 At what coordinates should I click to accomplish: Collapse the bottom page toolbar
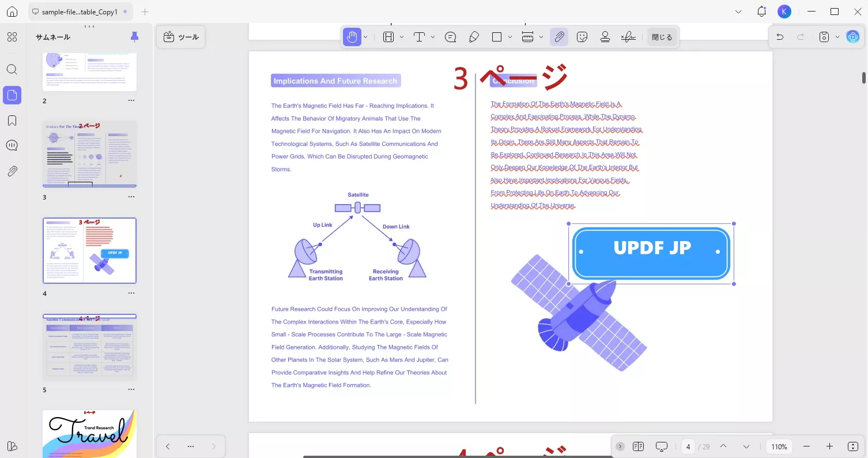(620, 446)
